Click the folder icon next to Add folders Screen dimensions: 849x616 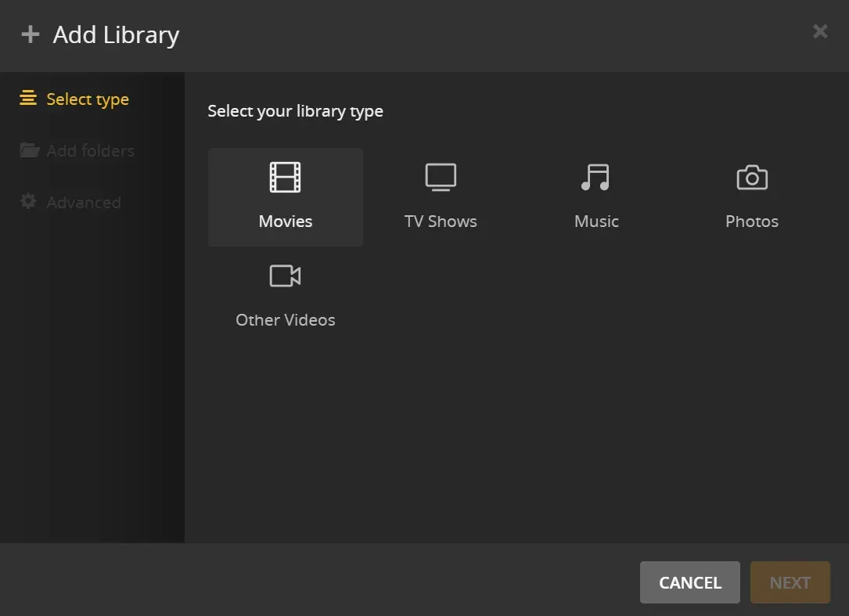tap(28, 150)
